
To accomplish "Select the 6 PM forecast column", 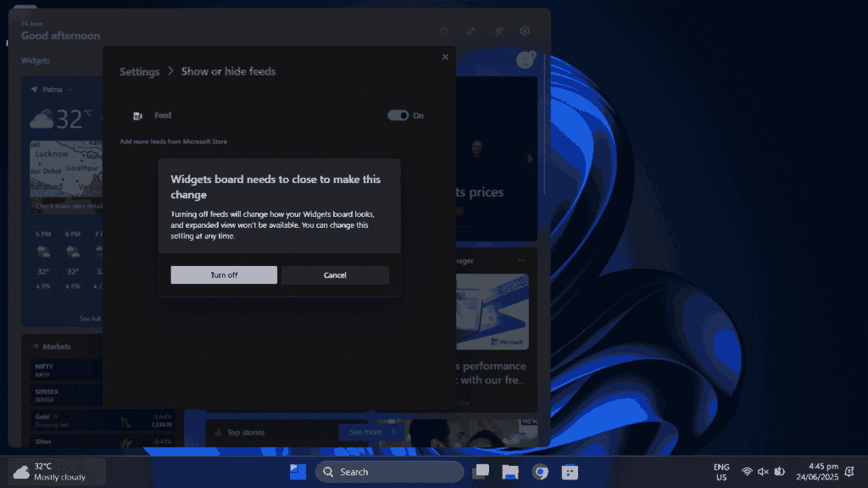I will 73,260.
